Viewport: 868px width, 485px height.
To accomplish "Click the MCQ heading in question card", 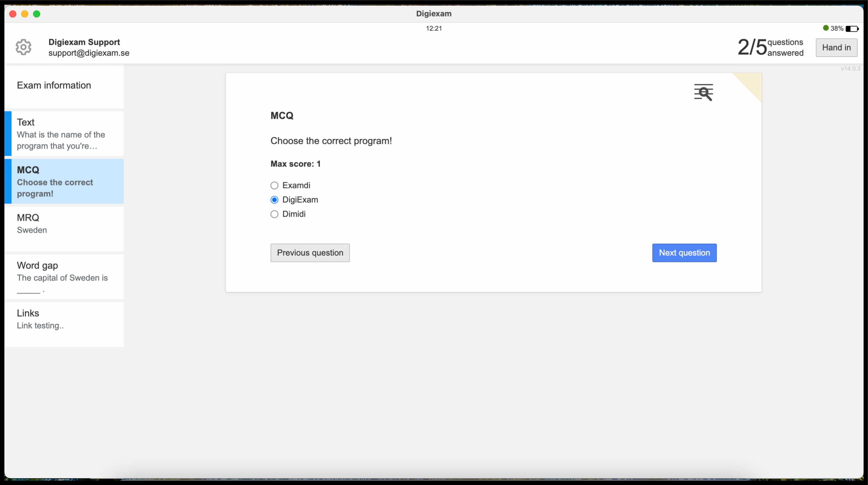I will pos(282,116).
